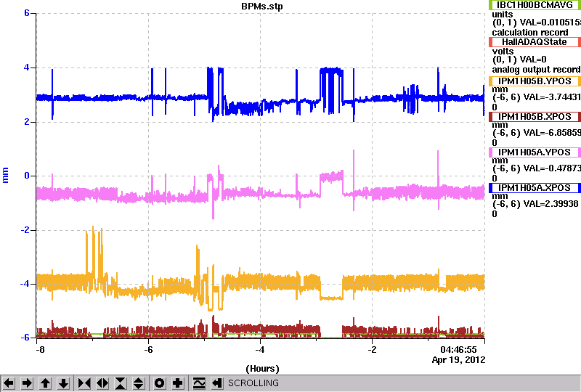This screenshot has height=392, width=581.
Task: Click the y-axis tick label 4
Action: (x=27, y=68)
